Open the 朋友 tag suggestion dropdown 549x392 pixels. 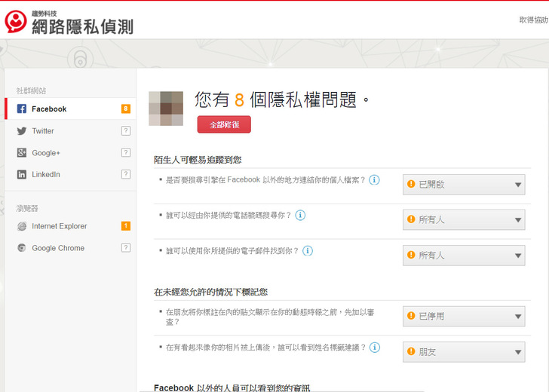point(464,352)
